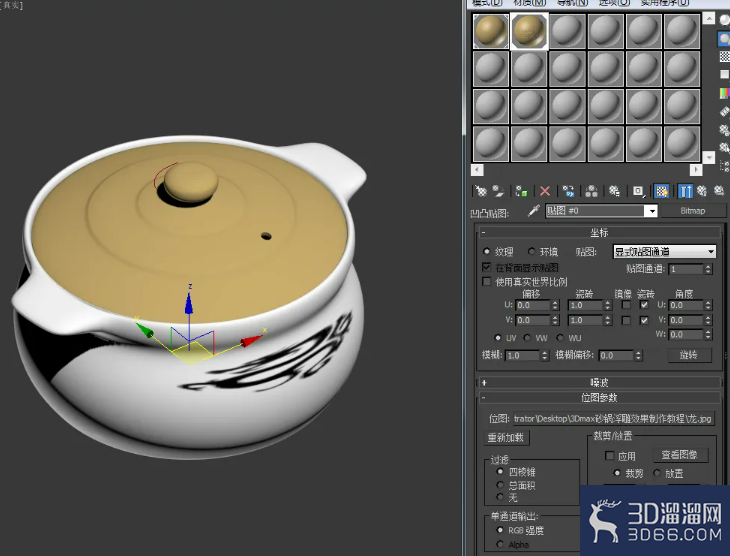Image resolution: width=730 pixels, height=556 pixels.
Task: Toggle the U tile (瓷砖) checkbox
Action: click(644, 305)
